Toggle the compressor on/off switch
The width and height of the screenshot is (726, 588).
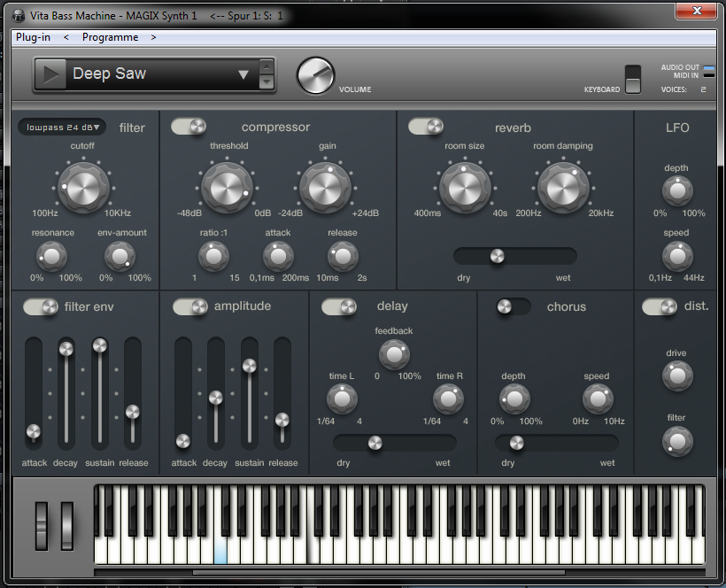(189, 128)
